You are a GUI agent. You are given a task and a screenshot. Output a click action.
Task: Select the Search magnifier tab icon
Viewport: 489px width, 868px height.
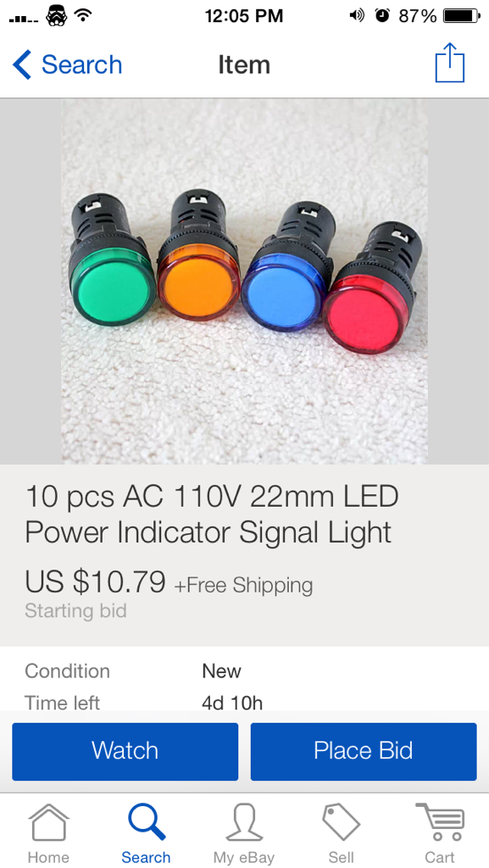(x=146, y=822)
